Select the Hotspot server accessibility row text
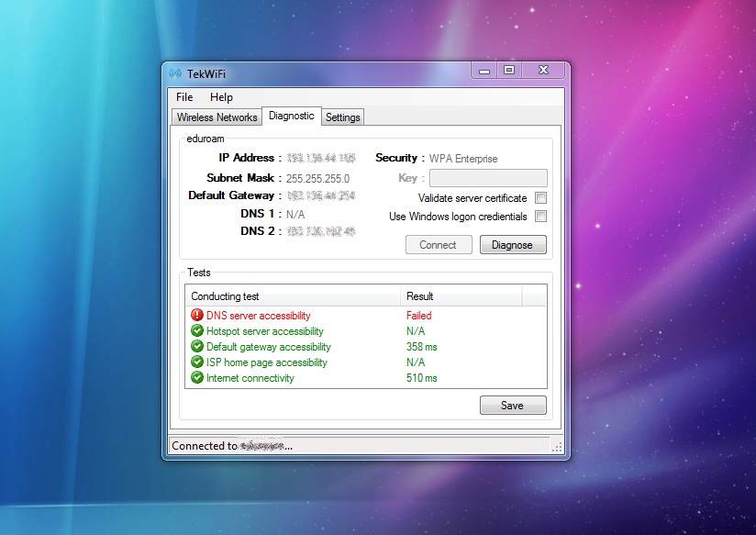 coord(265,331)
